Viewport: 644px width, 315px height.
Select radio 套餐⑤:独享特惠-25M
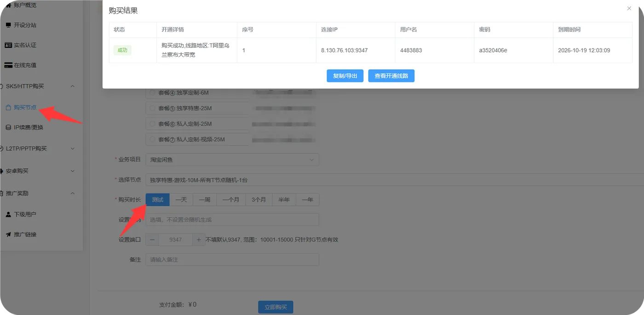(152, 108)
